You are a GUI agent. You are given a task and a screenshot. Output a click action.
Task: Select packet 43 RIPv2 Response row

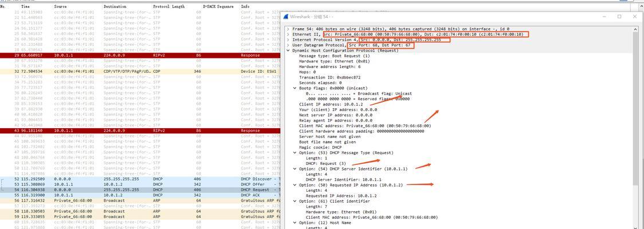coord(140,130)
